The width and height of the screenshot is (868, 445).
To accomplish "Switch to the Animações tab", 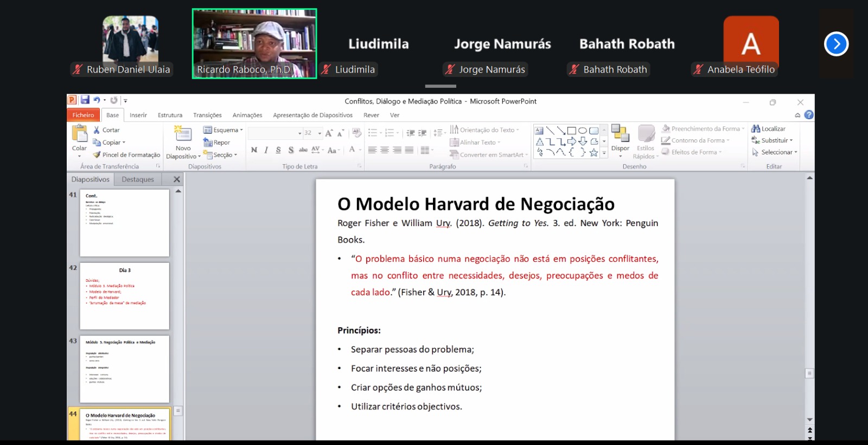I will click(x=247, y=115).
